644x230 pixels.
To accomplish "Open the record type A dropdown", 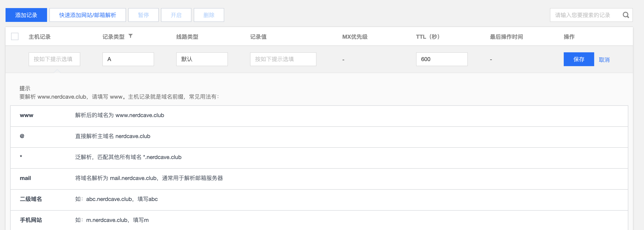I will (x=128, y=59).
